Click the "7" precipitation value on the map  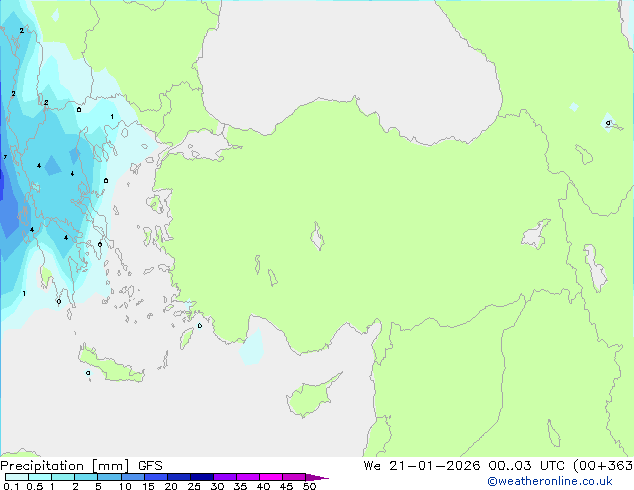[5, 157]
